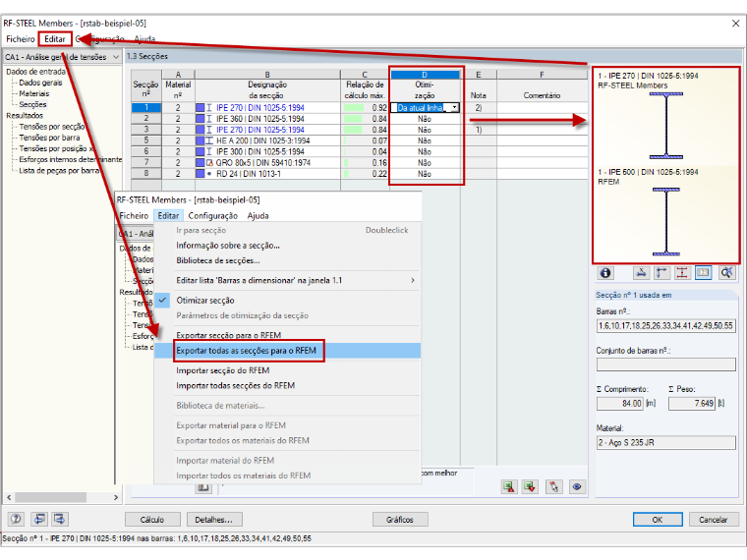747x560 pixels.
Task: Toggle the eye view mode button
Action: coord(577,486)
